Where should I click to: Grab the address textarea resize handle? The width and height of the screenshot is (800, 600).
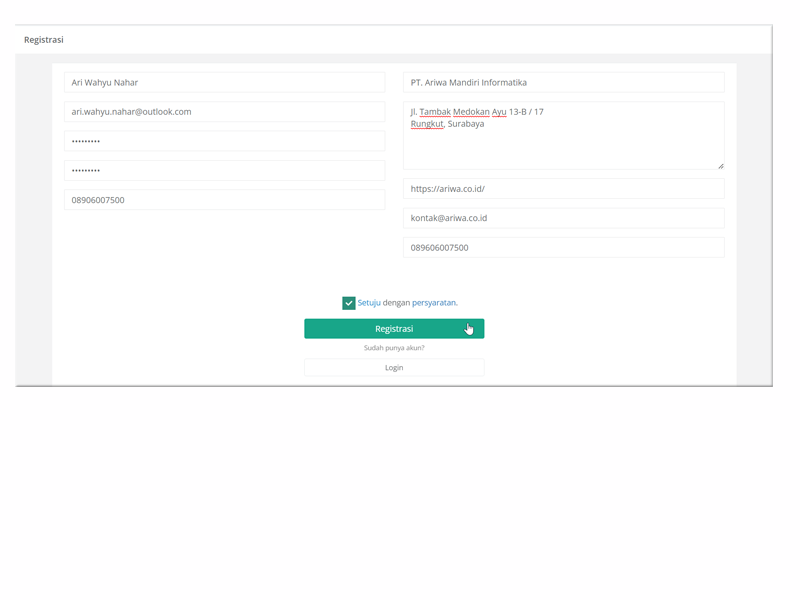tap(720, 166)
